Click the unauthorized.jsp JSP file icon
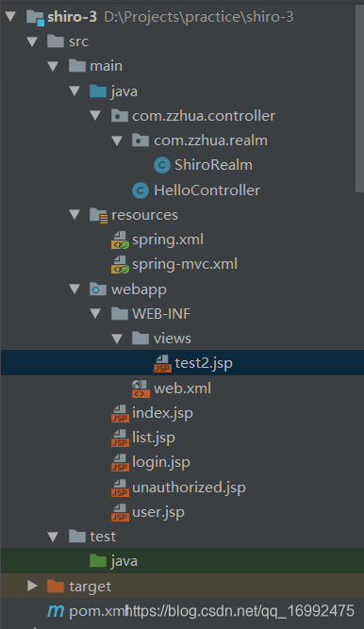Screen dimensions: 364x629 pos(120,488)
